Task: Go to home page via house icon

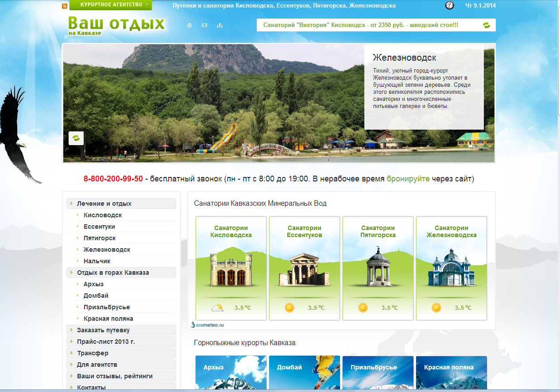Action: 189,25
